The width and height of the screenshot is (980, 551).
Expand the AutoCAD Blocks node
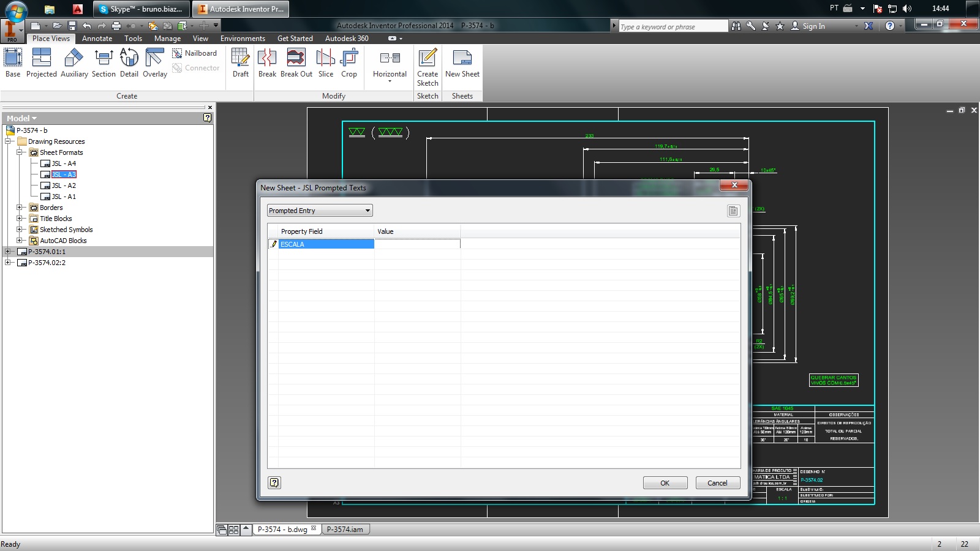[x=20, y=241]
